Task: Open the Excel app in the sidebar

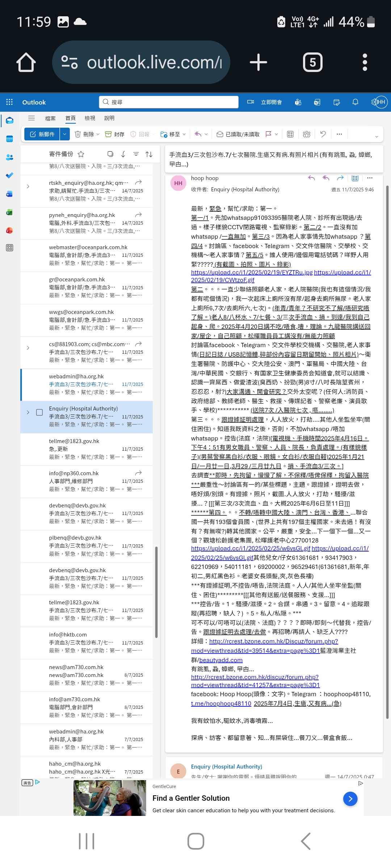Action: [x=9, y=212]
